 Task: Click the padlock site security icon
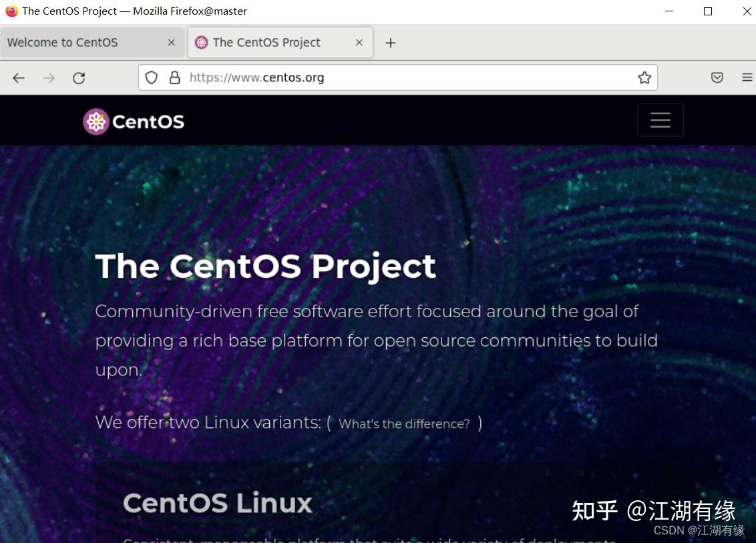point(174,77)
